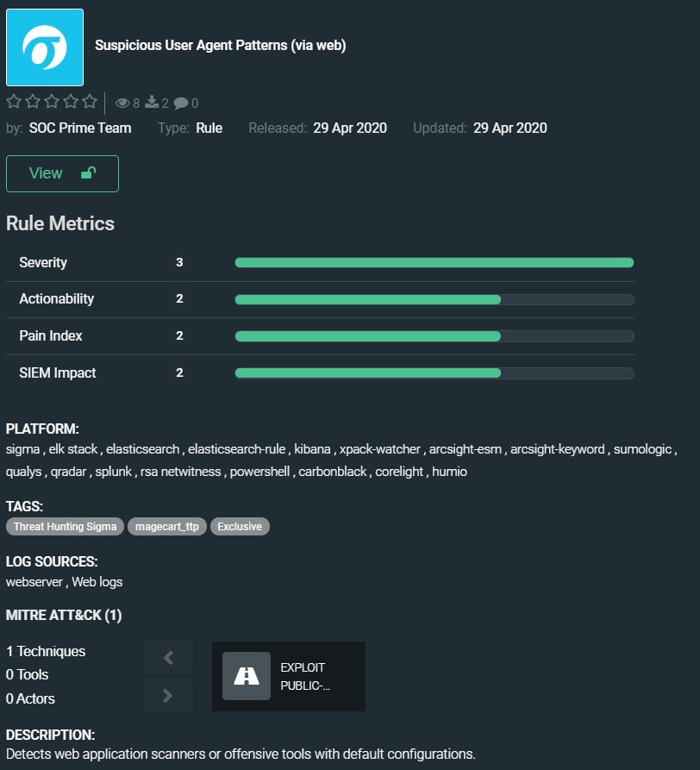Click the downloads count icon
This screenshot has width=700, height=770.
point(152,103)
